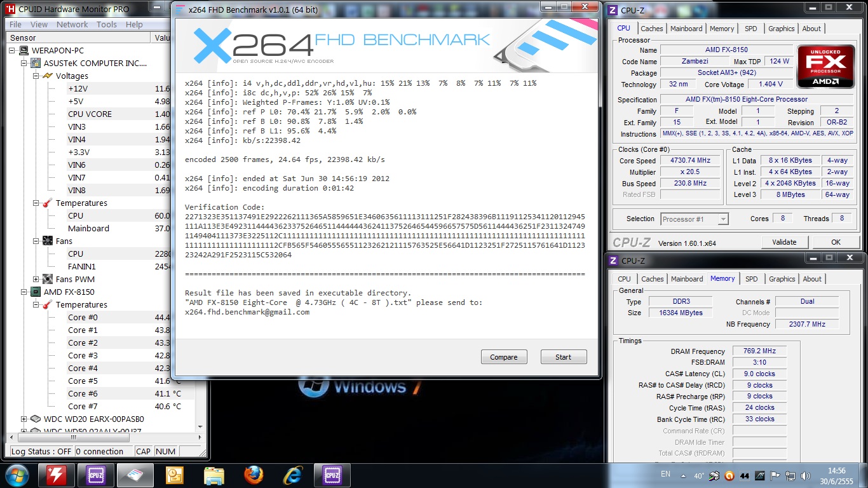The width and height of the screenshot is (868, 488).
Task: Open the Help menu in Hardware Monitor
Action: pyautogui.click(x=134, y=25)
